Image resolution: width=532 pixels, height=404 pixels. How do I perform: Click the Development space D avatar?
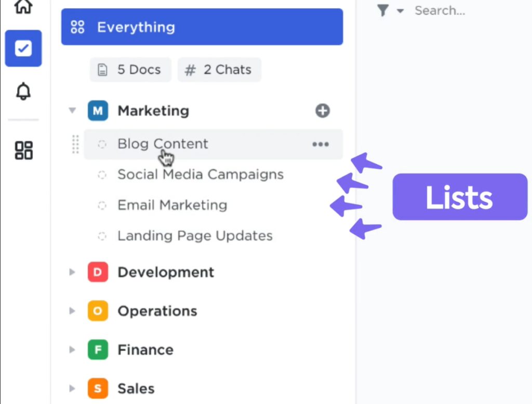coord(98,272)
